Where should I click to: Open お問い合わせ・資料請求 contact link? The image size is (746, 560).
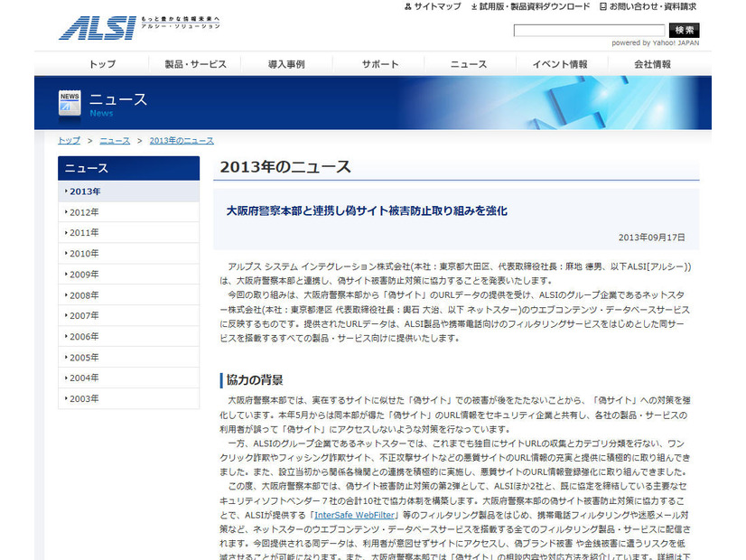[646, 6]
